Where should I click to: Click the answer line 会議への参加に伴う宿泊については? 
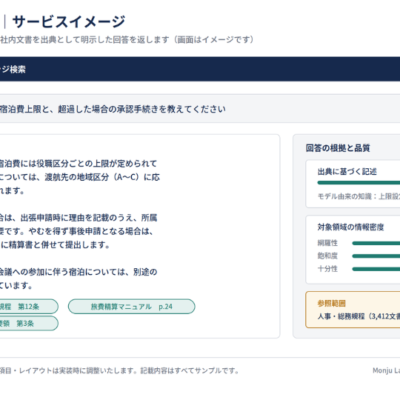tap(79, 272)
